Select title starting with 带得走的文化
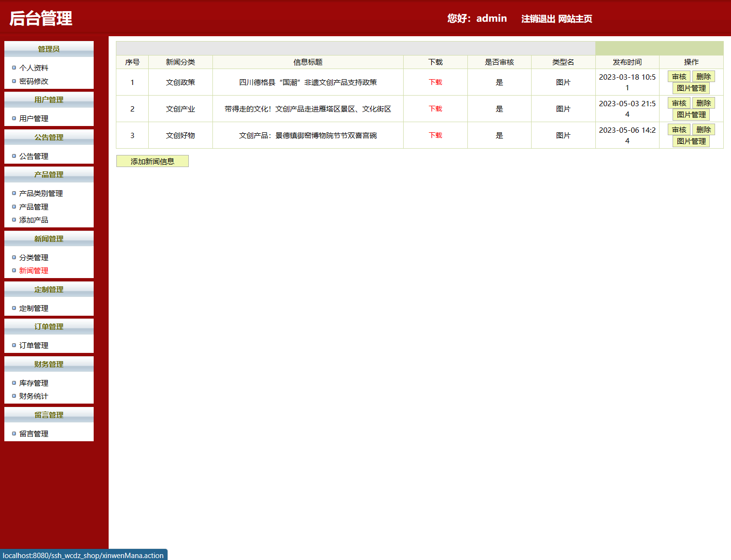Image resolution: width=731 pixels, height=560 pixels. click(x=308, y=109)
